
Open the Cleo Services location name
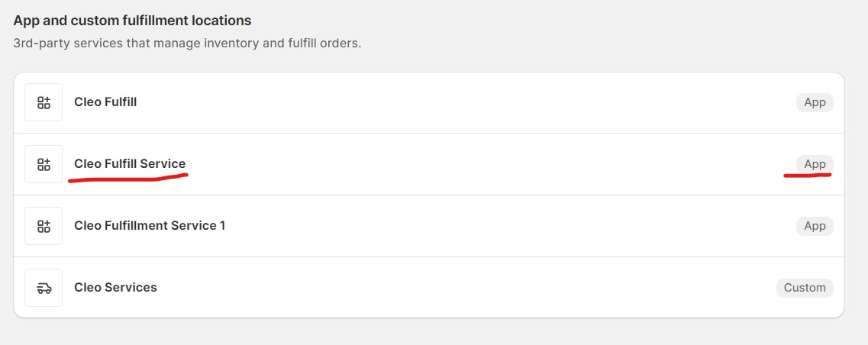(x=115, y=287)
